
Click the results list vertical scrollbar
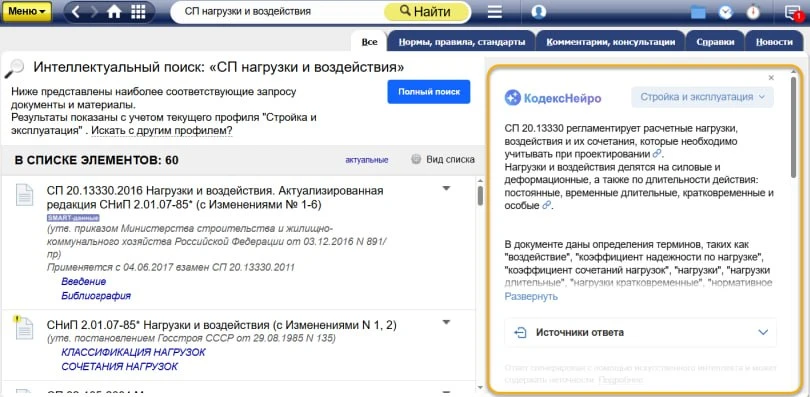(x=480, y=196)
